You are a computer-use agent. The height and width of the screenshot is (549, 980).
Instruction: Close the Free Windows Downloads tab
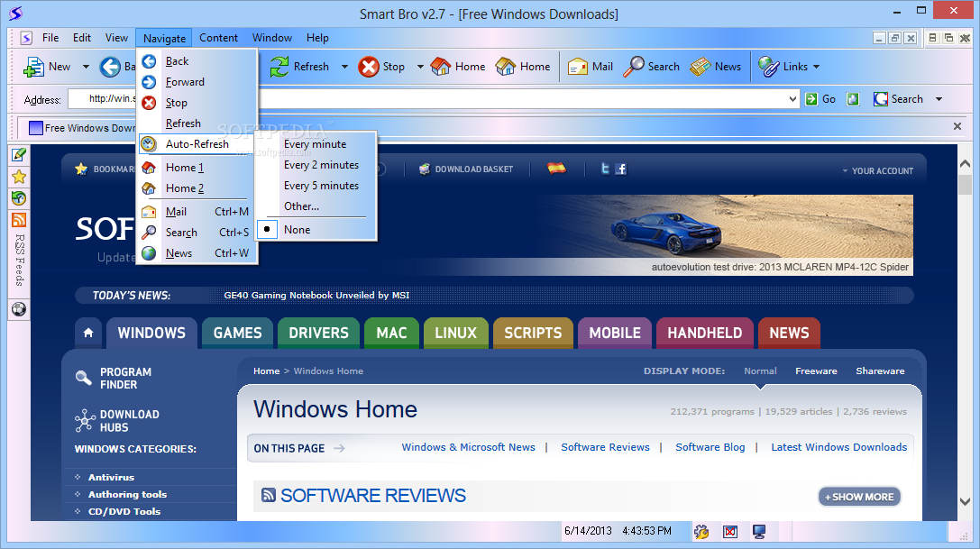(957, 126)
